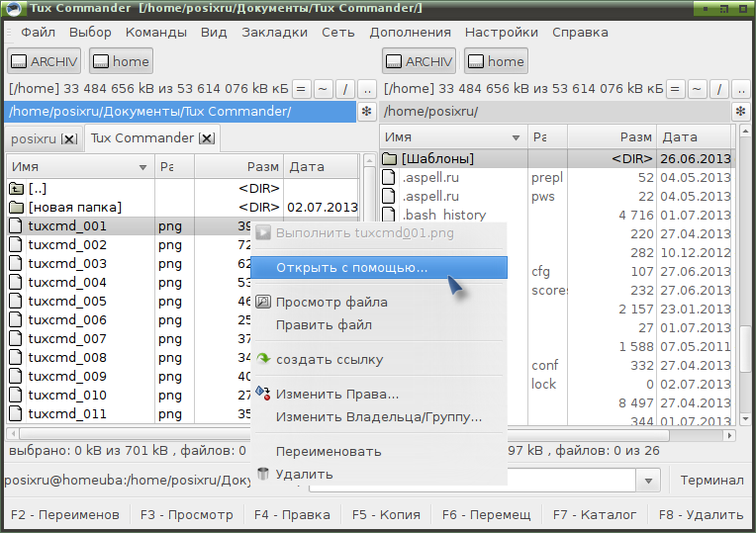Click ARCHIV drive button in right panel

pos(419,61)
